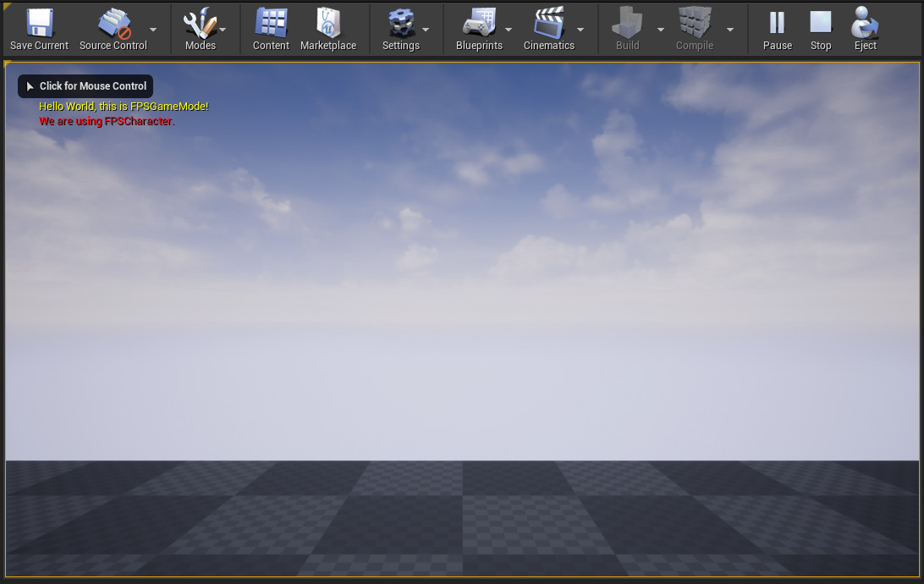Open the Content browser
Viewport: 924px width, 584px height.
tap(271, 24)
